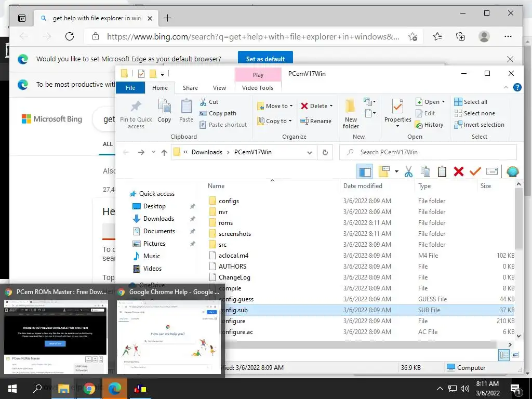Click the rename field toolbar icon
Viewport: 532px width, 399px height.
point(491,171)
